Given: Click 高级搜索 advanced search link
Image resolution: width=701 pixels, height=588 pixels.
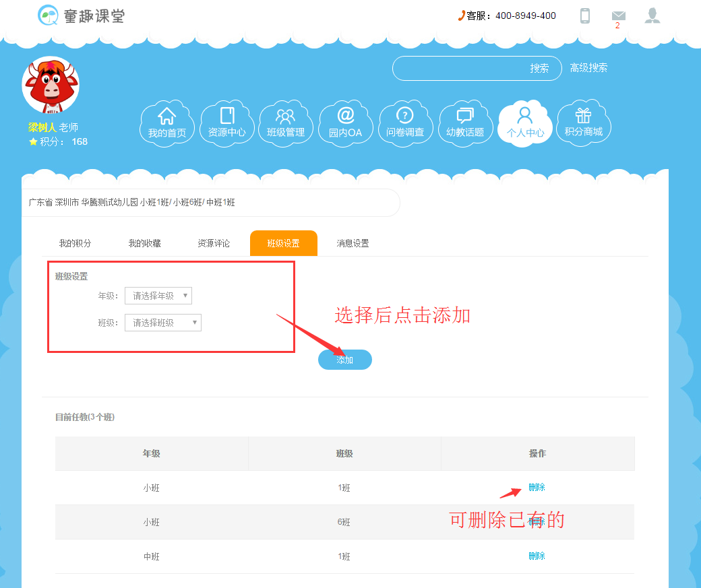Looking at the screenshot, I should 588,68.
